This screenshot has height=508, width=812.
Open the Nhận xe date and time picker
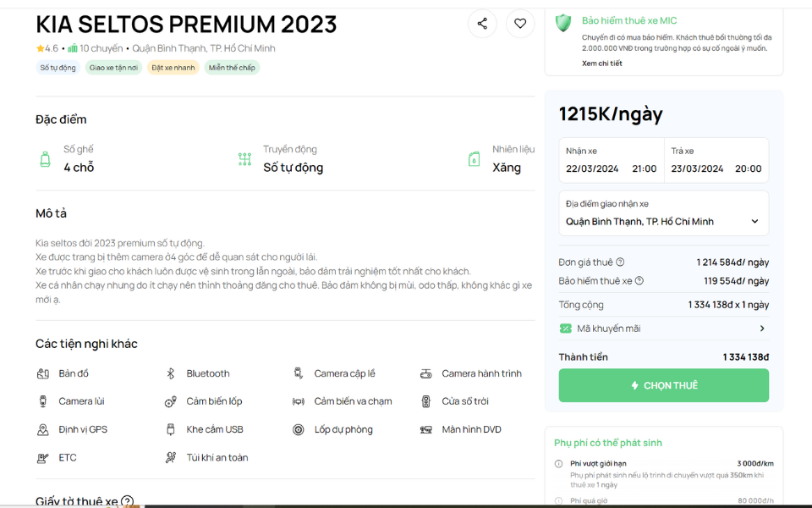tap(611, 160)
